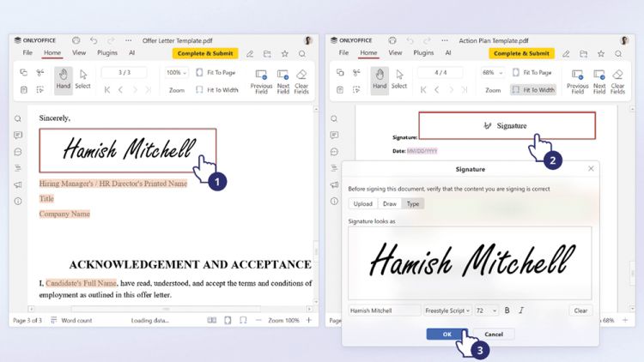Click the undo icon in Offer Letter window

click(94, 40)
